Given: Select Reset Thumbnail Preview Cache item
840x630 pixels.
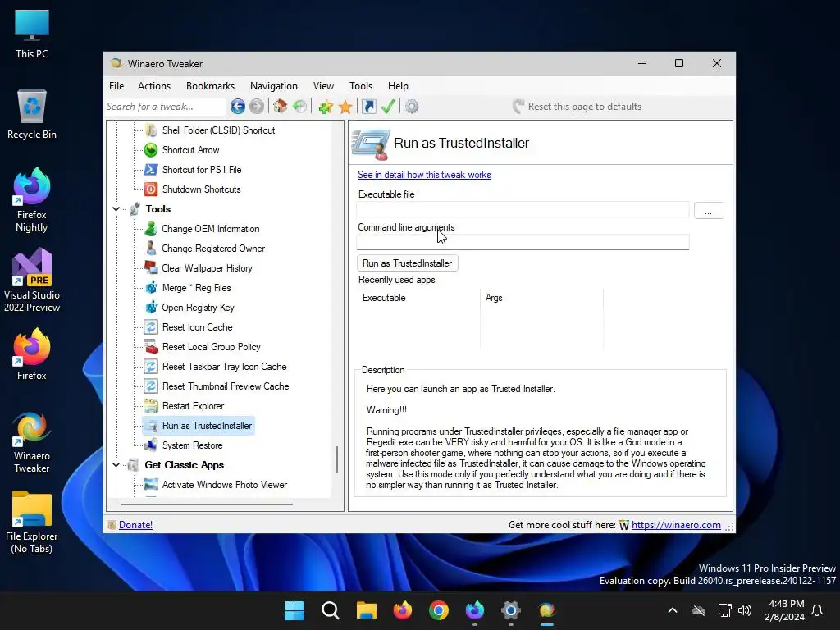Looking at the screenshot, I should (x=225, y=386).
